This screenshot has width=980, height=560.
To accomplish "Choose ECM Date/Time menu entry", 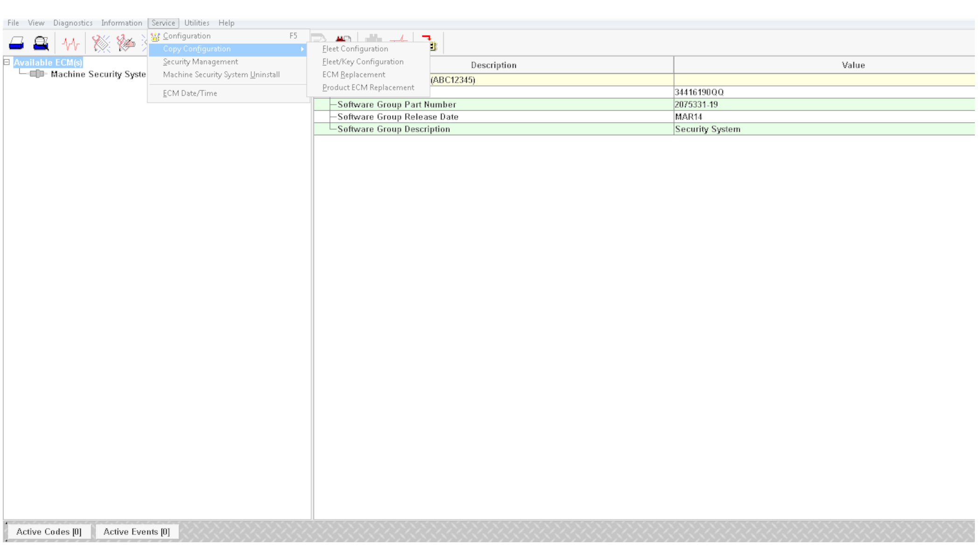I will [x=228, y=93].
